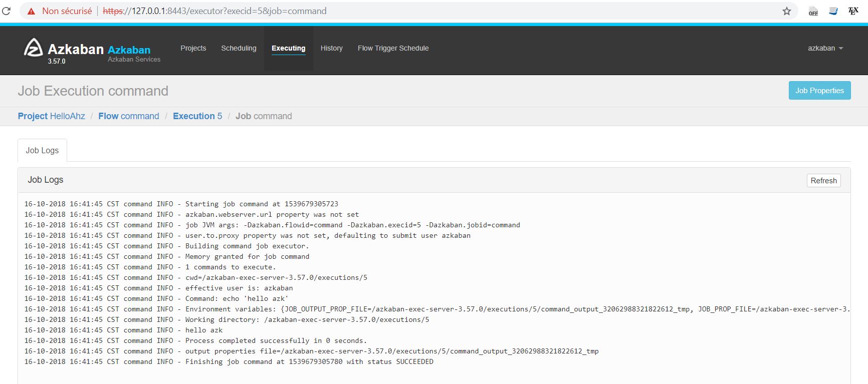Open the OFF extension icon in toolbar

point(813,11)
